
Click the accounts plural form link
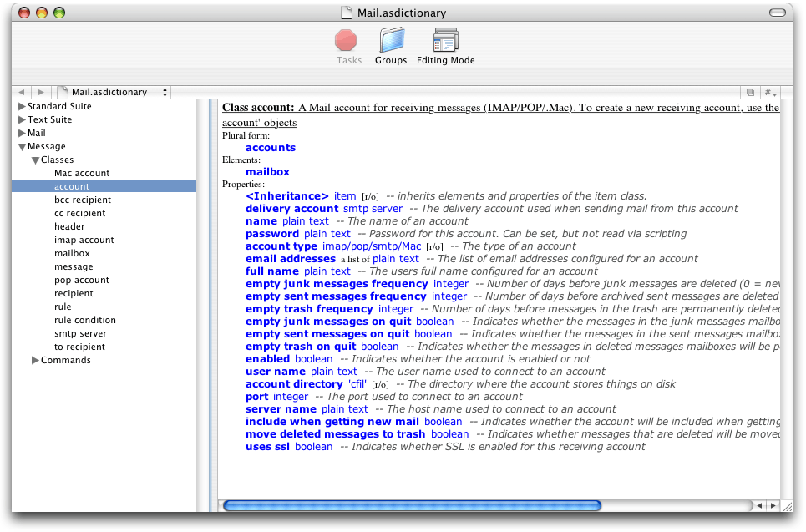point(270,147)
